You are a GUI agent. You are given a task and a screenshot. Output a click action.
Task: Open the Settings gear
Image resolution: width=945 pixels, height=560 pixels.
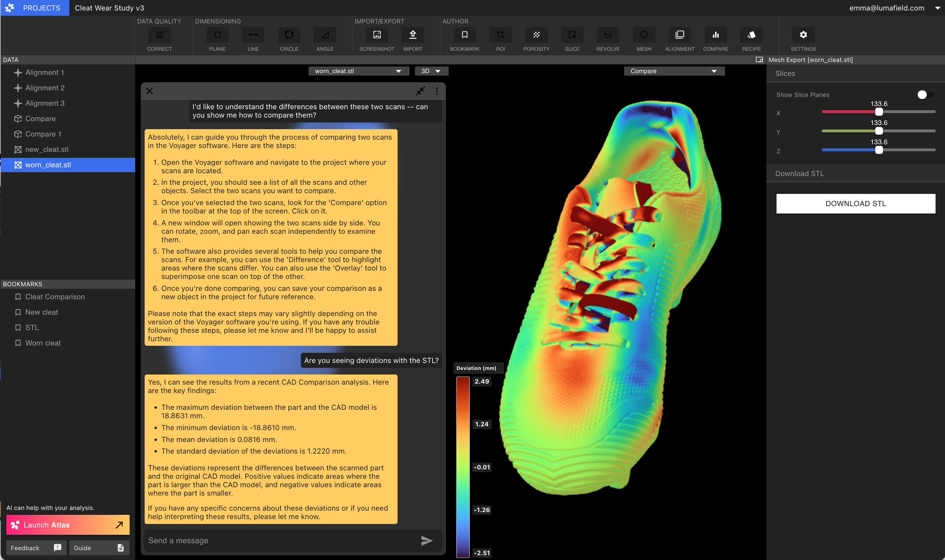[803, 35]
